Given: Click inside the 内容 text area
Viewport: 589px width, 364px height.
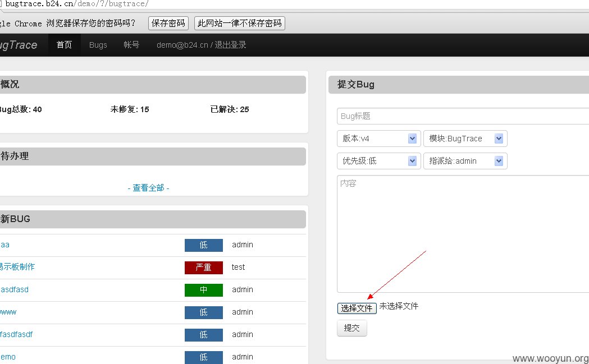Looking at the screenshot, I should (x=463, y=233).
